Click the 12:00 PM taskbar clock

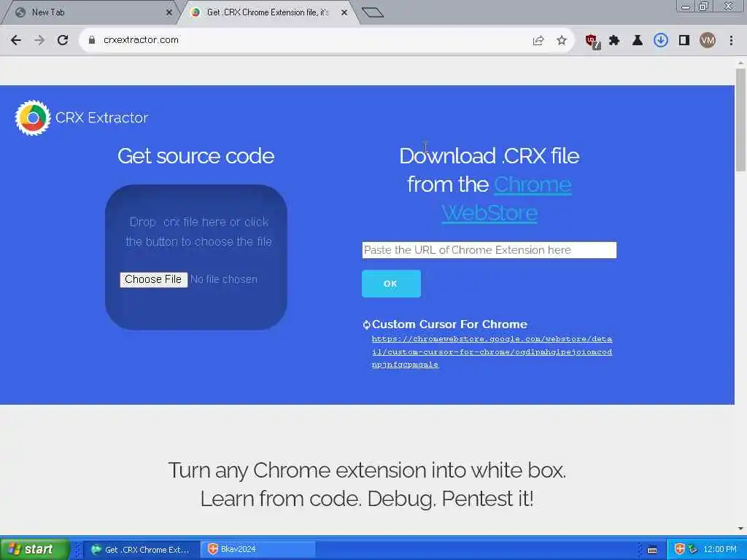pos(720,550)
